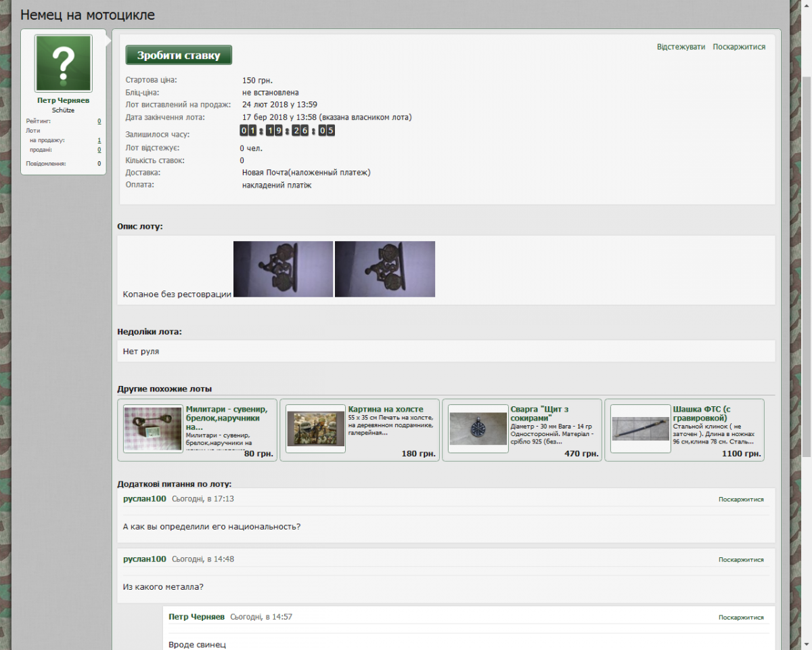Open similar lot Картина на холсте title
This screenshot has height=650, width=812.
tap(386, 409)
